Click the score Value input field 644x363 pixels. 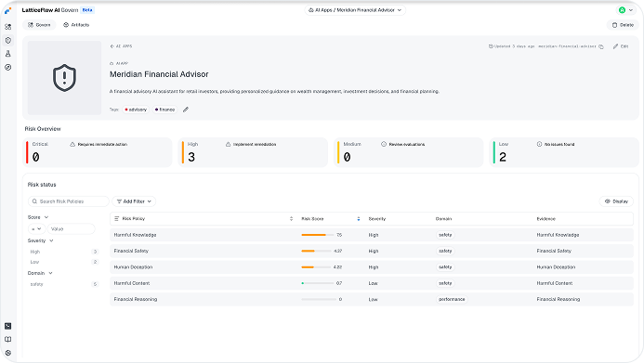pos(71,229)
